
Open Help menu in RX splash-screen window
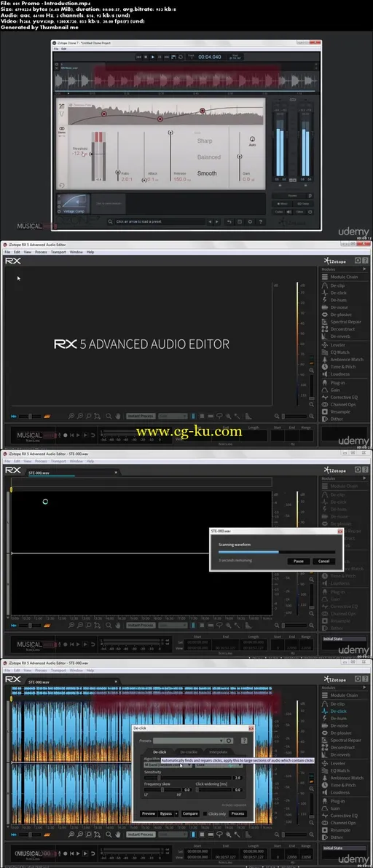click(90, 252)
